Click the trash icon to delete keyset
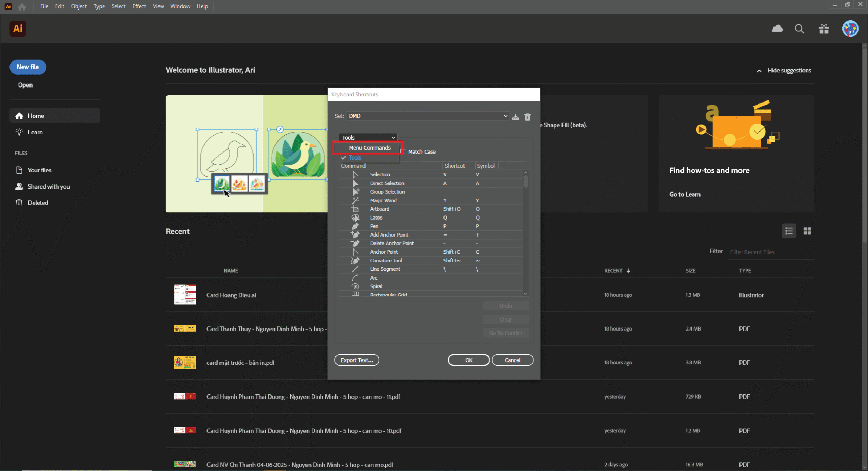 tap(527, 117)
